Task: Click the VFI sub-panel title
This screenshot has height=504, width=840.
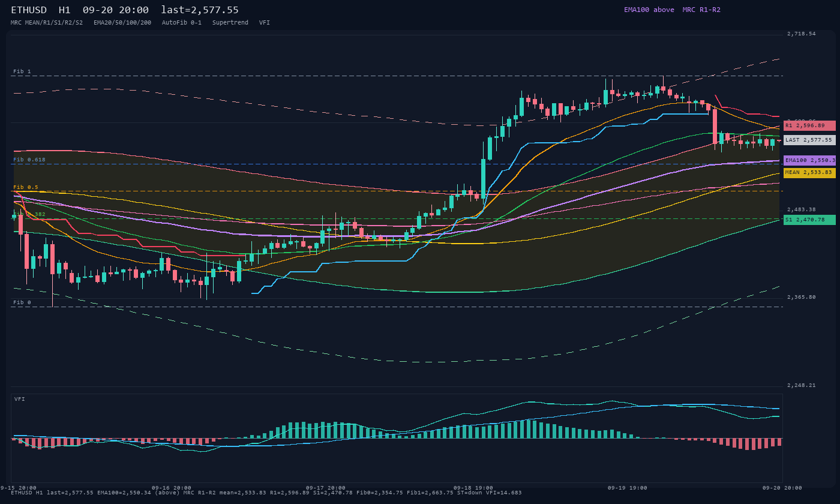Action: click(20, 399)
